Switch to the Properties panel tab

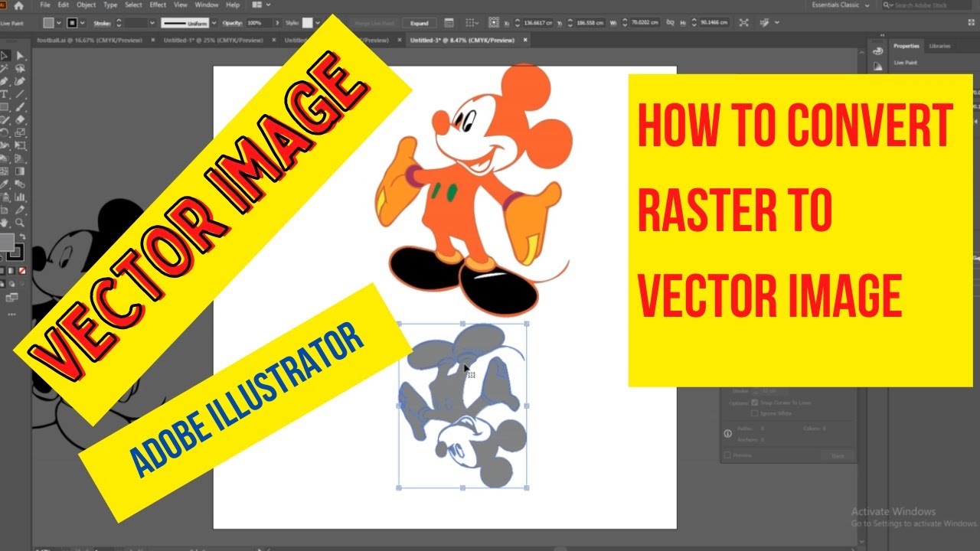point(906,46)
